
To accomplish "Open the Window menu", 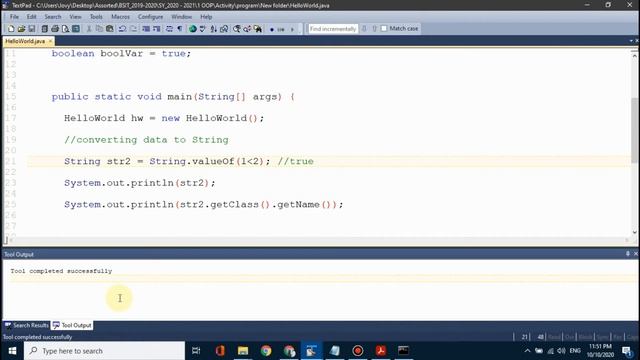I will click(181, 17).
